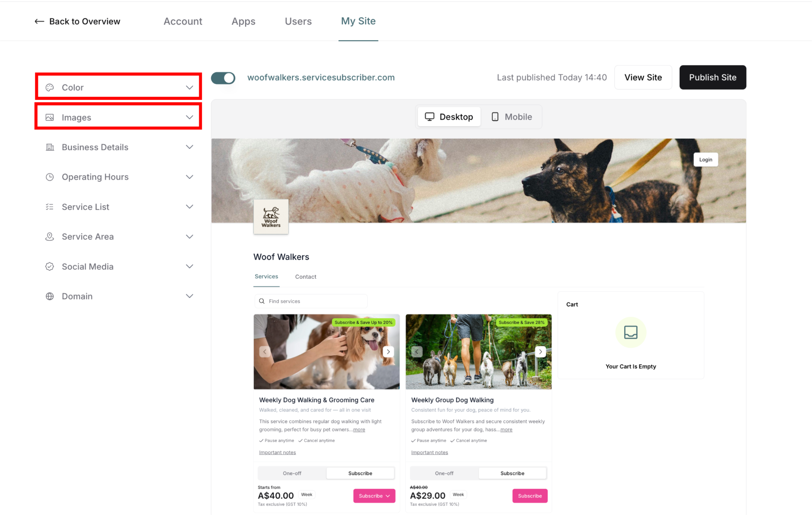
Task: Click the Operating Hours clock icon
Action: pos(50,177)
